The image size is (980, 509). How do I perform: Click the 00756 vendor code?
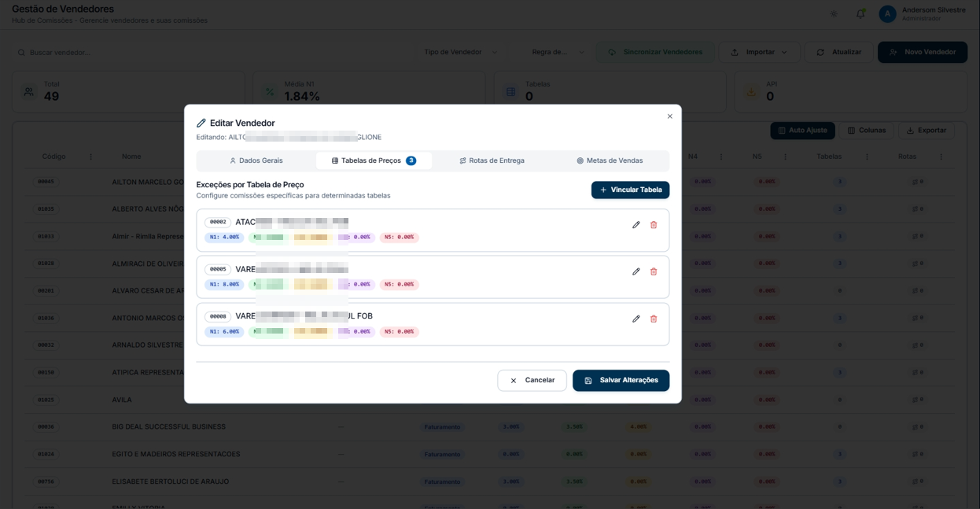(x=46, y=481)
